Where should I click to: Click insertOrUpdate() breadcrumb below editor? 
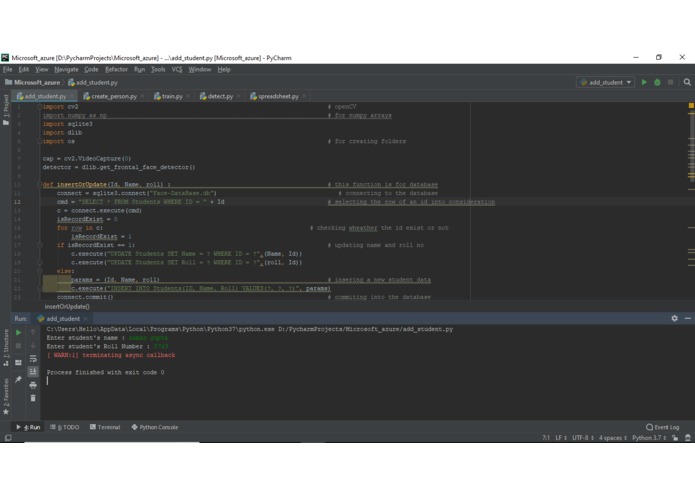click(x=67, y=306)
